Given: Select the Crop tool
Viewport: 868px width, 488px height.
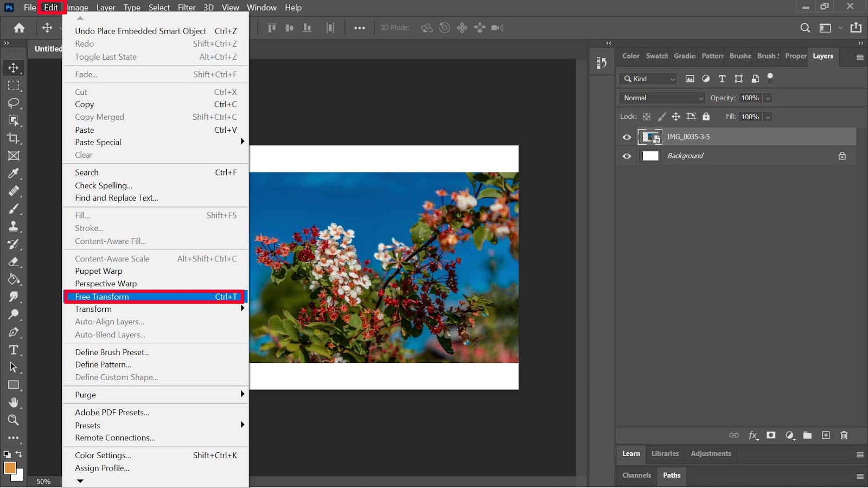Looking at the screenshot, I should coord(14,138).
